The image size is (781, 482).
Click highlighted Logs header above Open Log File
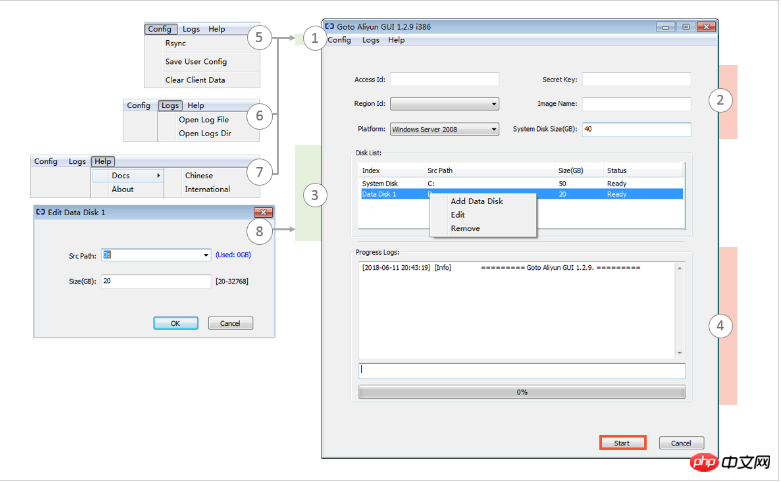(x=170, y=106)
